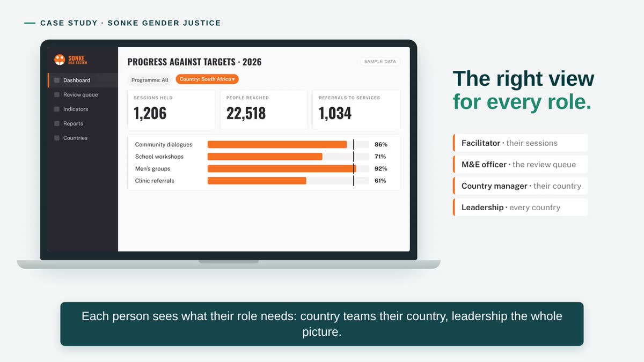
Task: Open the Review queue sidebar item
Action: pyautogui.click(x=83, y=95)
